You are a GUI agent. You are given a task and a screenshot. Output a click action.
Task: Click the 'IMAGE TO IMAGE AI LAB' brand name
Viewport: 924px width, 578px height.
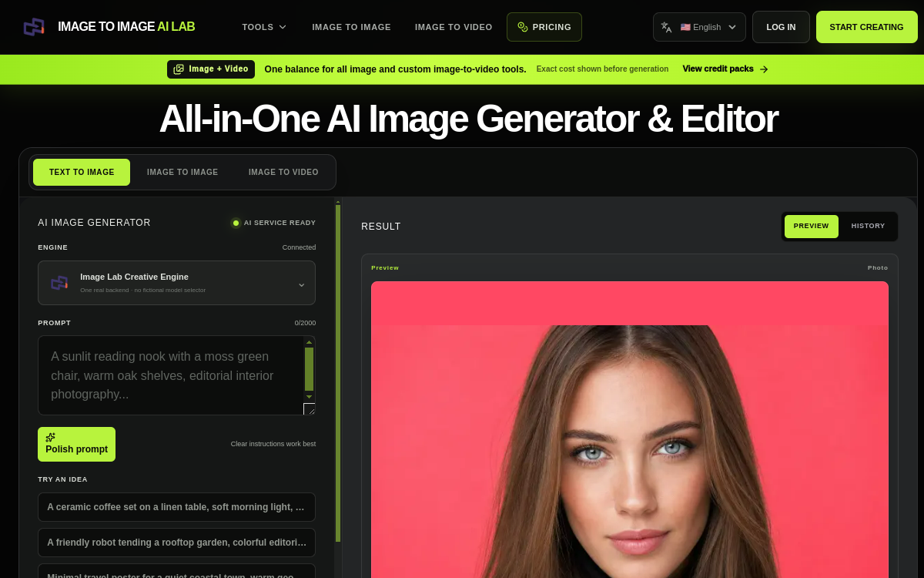126,27
